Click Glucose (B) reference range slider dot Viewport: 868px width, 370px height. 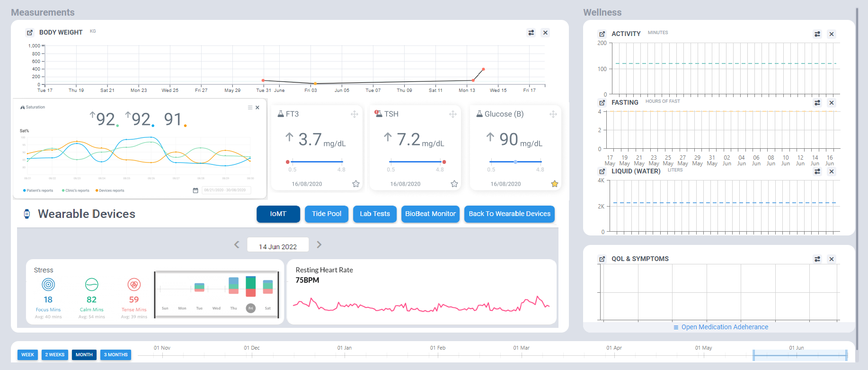(x=515, y=162)
